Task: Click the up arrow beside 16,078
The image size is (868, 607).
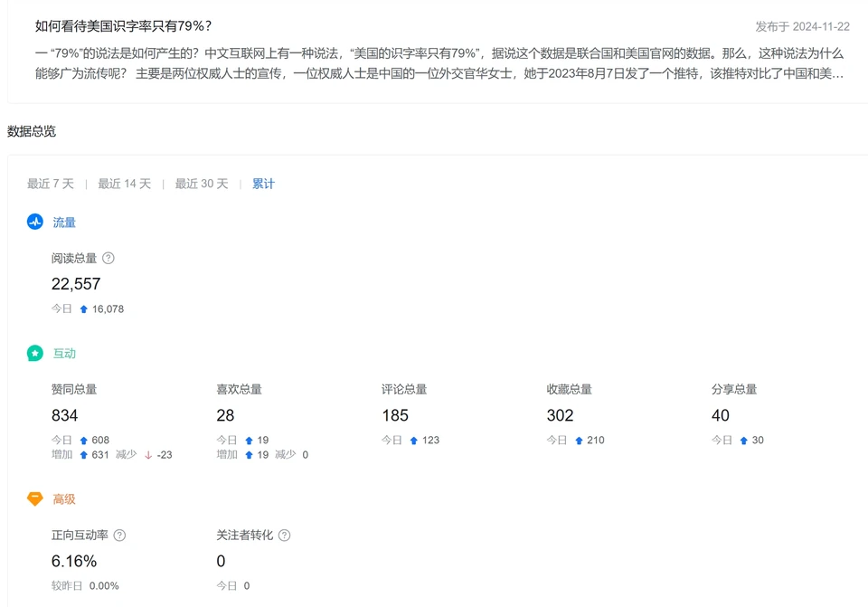Action: [83, 309]
